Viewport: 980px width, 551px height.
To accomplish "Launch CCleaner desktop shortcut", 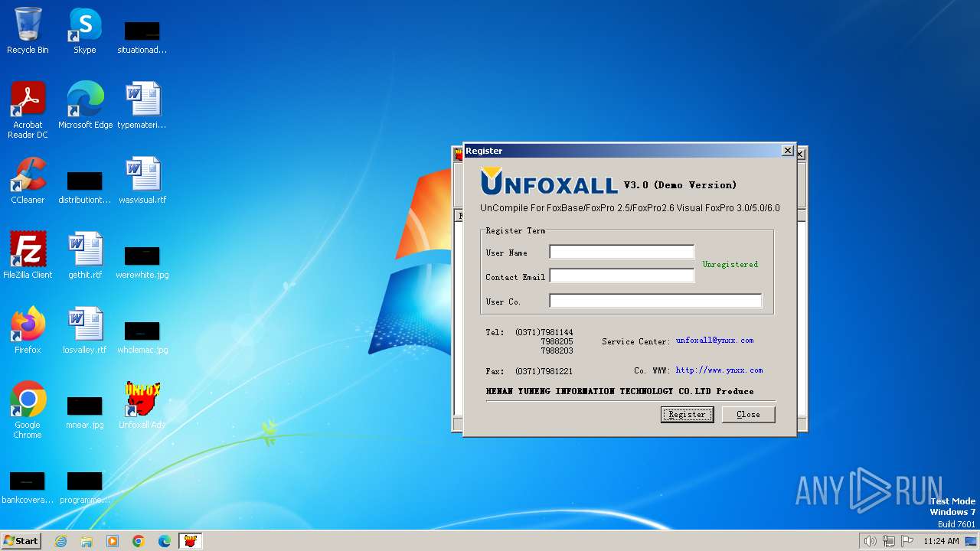I will point(28,181).
